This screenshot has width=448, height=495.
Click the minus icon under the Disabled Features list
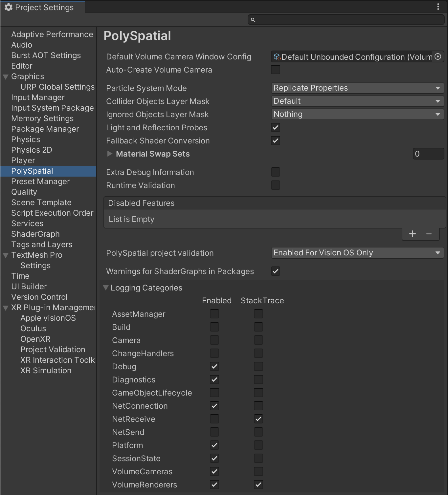pyautogui.click(x=429, y=233)
